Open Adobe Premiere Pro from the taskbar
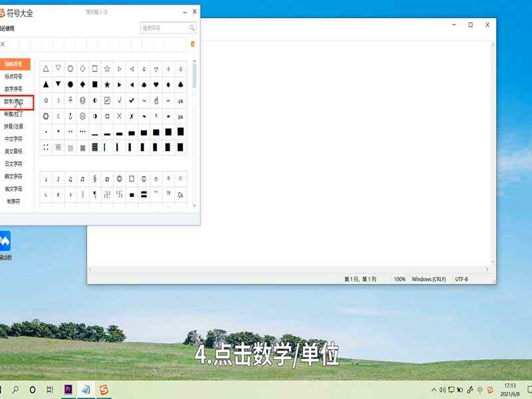Viewport: 532px width, 399px height. 68,389
